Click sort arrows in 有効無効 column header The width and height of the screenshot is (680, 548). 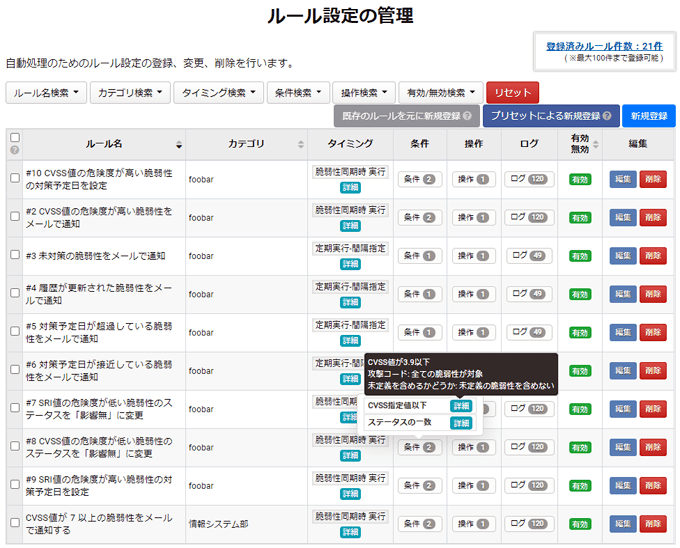click(597, 144)
